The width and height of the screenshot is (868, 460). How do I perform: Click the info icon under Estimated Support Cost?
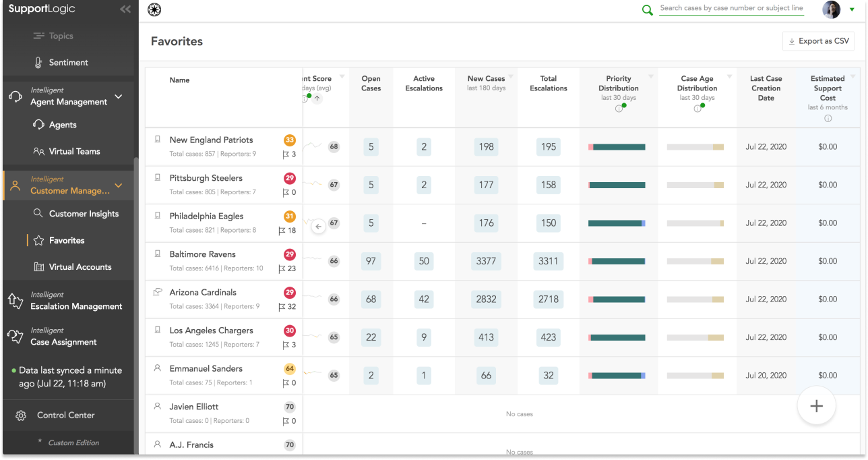[x=828, y=119]
